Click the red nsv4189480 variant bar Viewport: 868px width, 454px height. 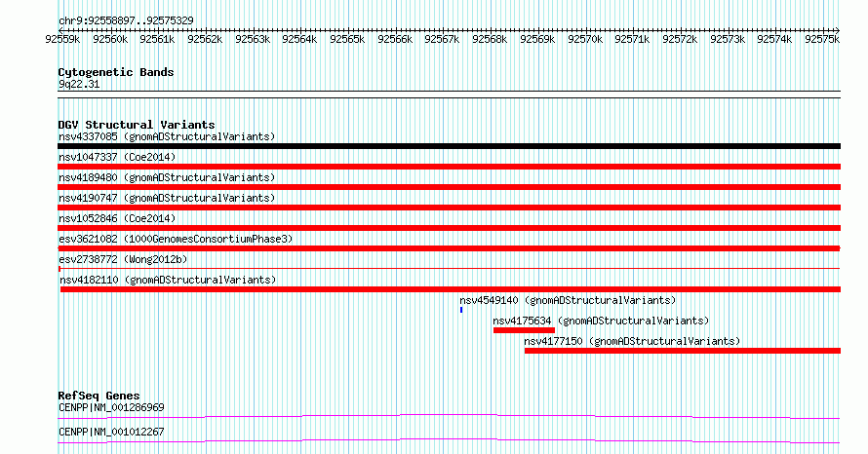tap(449, 187)
